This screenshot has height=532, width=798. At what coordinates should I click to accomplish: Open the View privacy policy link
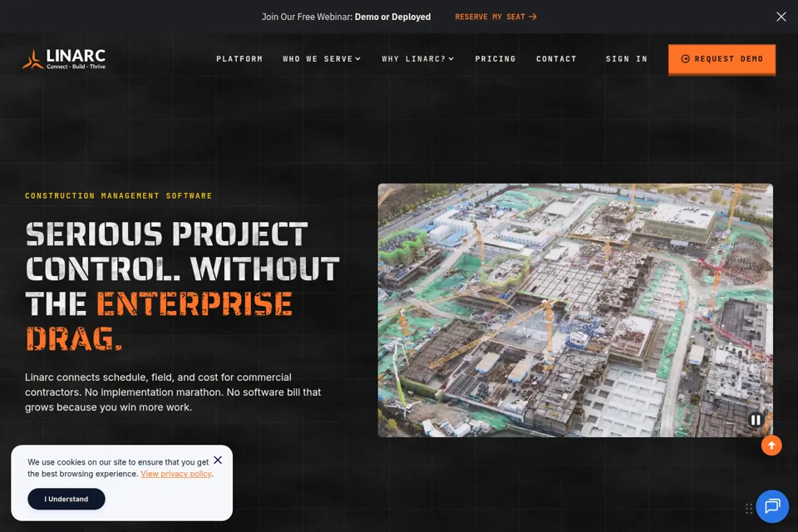(x=176, y=474)
